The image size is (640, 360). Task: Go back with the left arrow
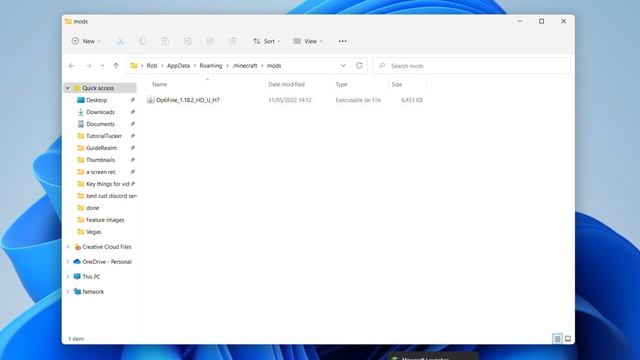tap(72, 66)
